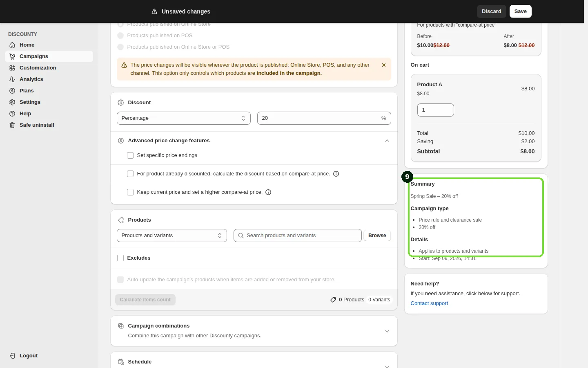Select Products published on POS radio
Screen dimensions: 588x368
pos(120,36)
